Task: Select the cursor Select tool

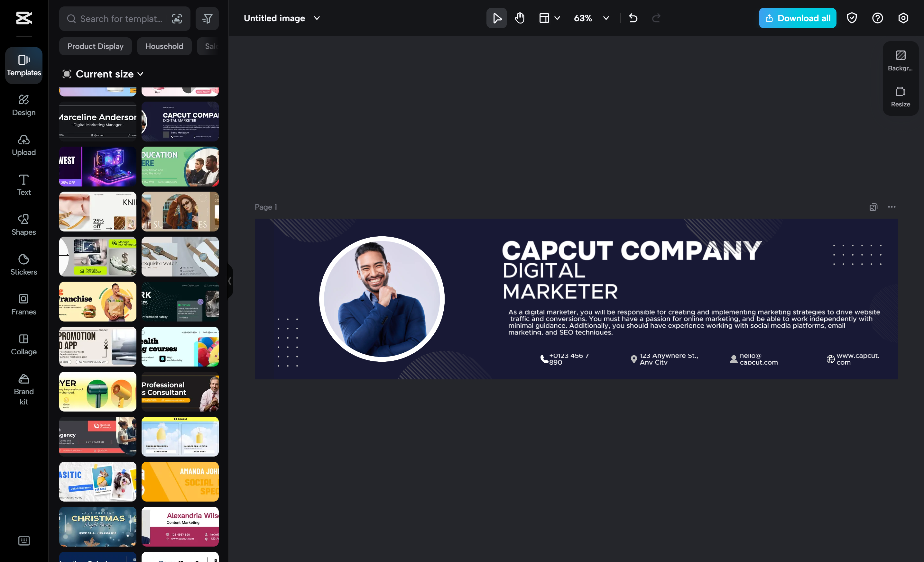Action: (496, 18)
